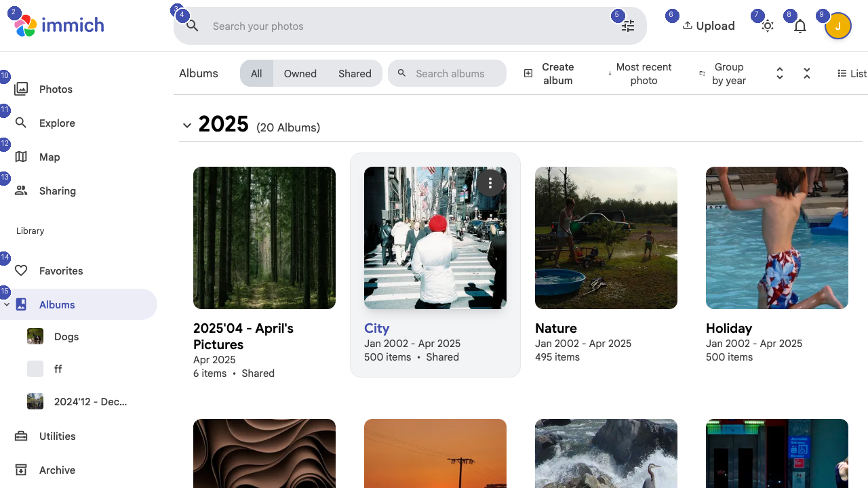Select the Owned albums filter

pos(300,73)
